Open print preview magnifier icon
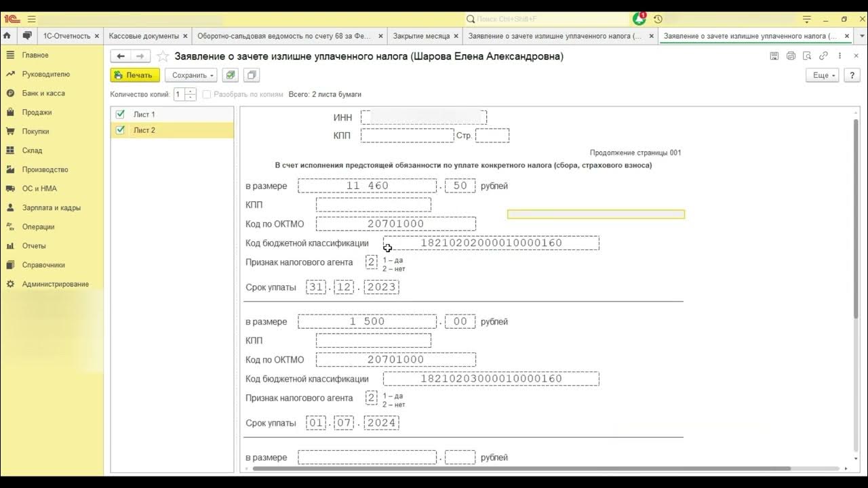 (x=807, y=56)
